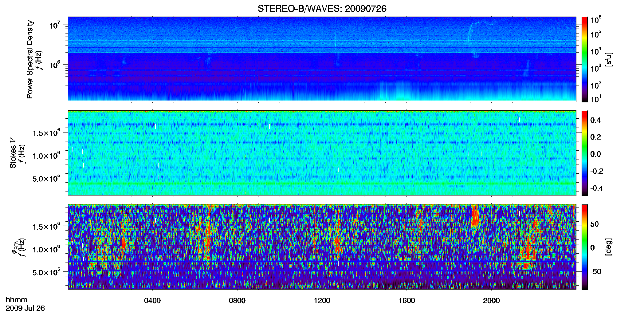
Task: Click the bright green horizontal band in Stokes V panel
Action: [322, 184]
